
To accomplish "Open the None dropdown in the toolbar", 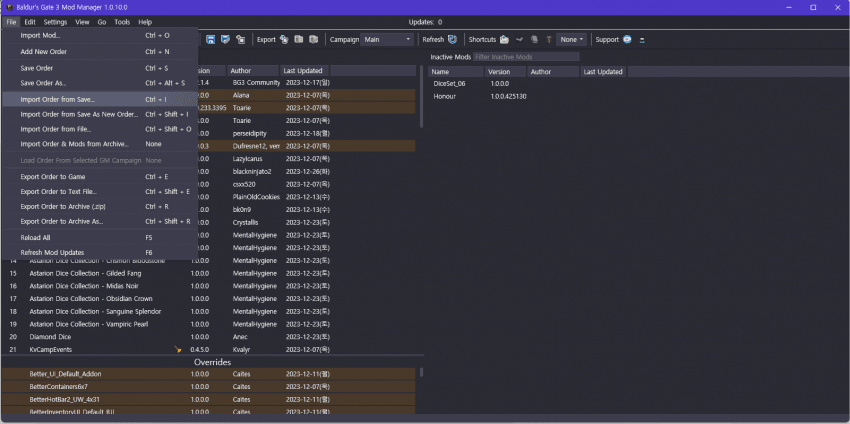I will coord(572,40).
